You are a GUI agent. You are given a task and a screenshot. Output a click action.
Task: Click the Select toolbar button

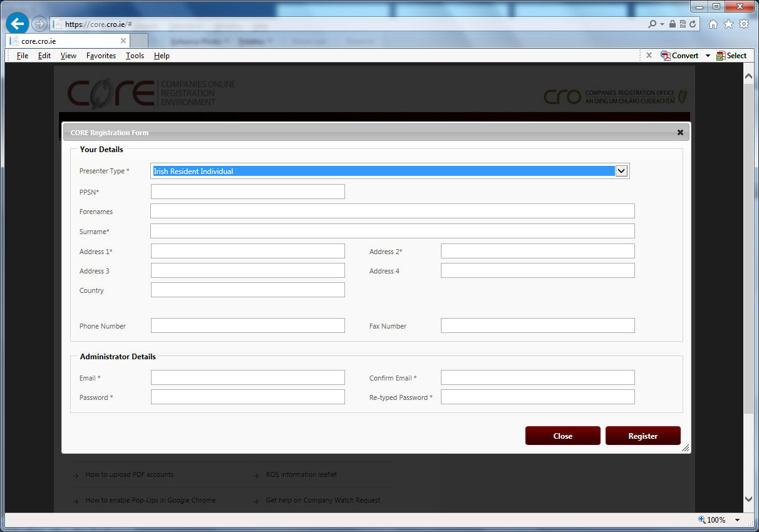click(x=731, y=56)
